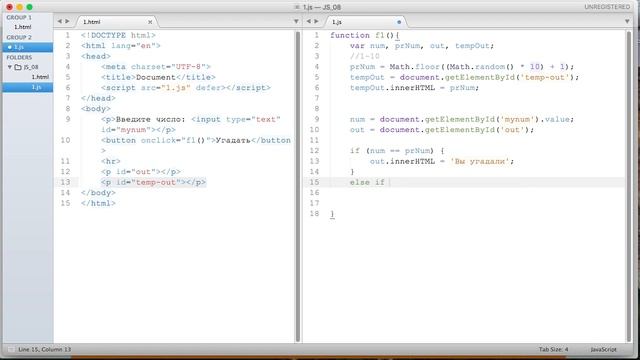Viewport: 640px width, 360px height.
Task: Click the GROUP 2 heading
Action: pyautogui.click(x=19, y=37)
